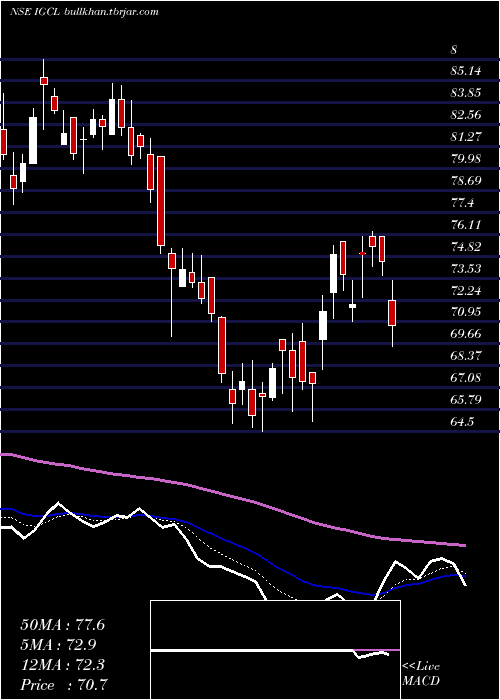Click the 69.66 price axis label

click(466, 334)
